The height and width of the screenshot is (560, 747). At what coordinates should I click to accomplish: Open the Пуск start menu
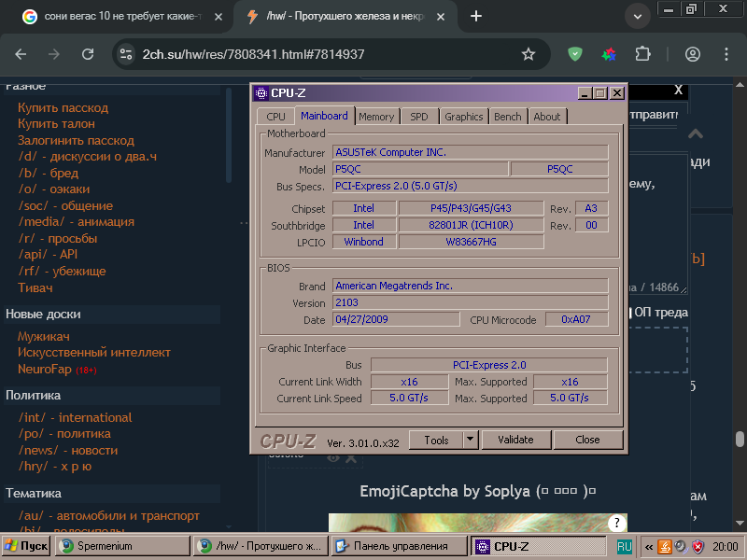click(x=26, y=546)
